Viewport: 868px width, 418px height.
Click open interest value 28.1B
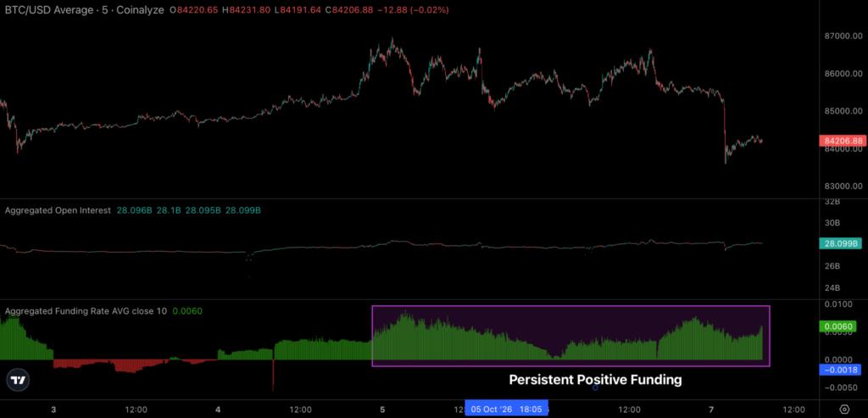coord(169,210)
